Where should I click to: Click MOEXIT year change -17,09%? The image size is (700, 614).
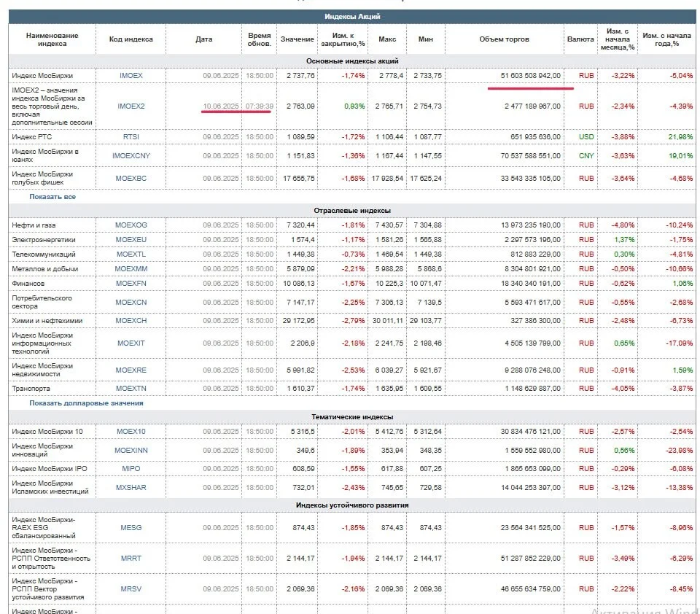click(680, 343)
